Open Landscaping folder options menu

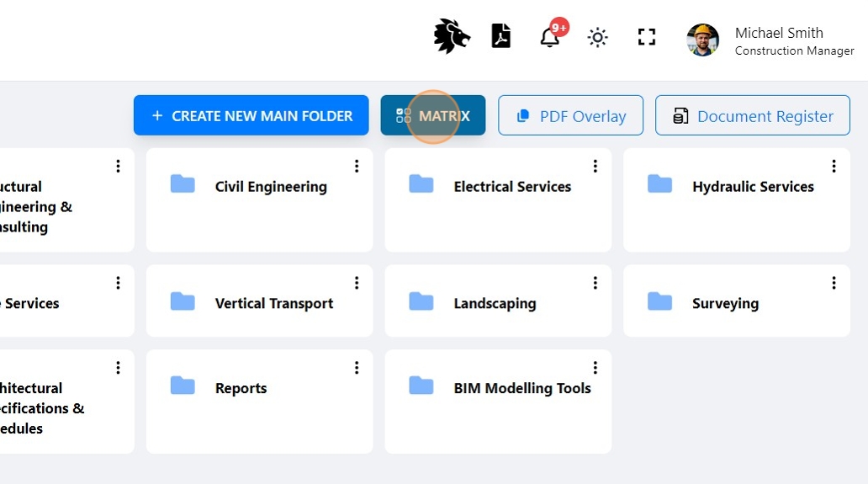[595, 283]
